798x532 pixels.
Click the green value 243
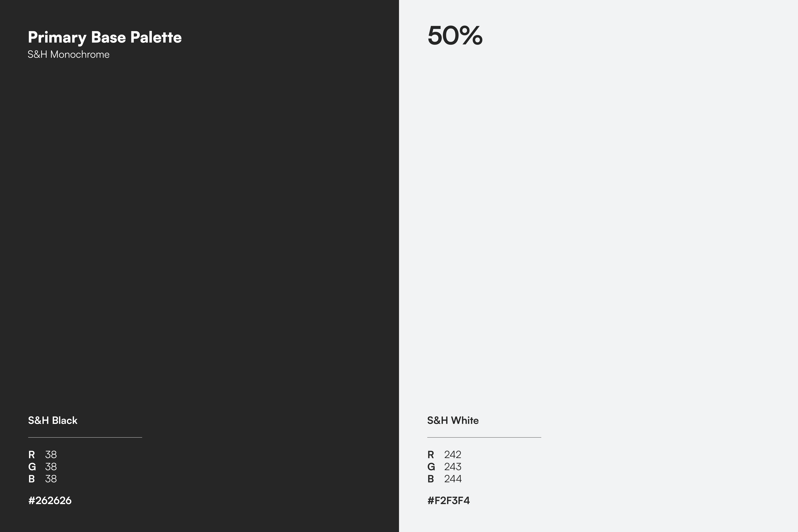453,467
